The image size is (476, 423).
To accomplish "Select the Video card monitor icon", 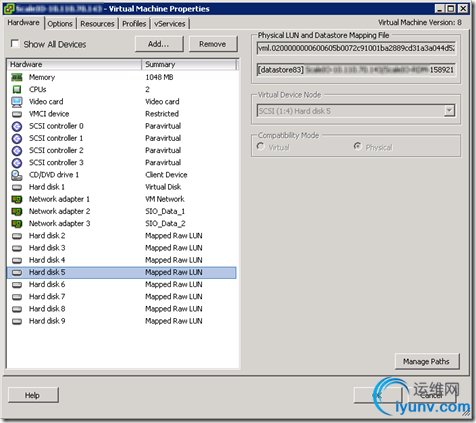I will tap(17, 102).
